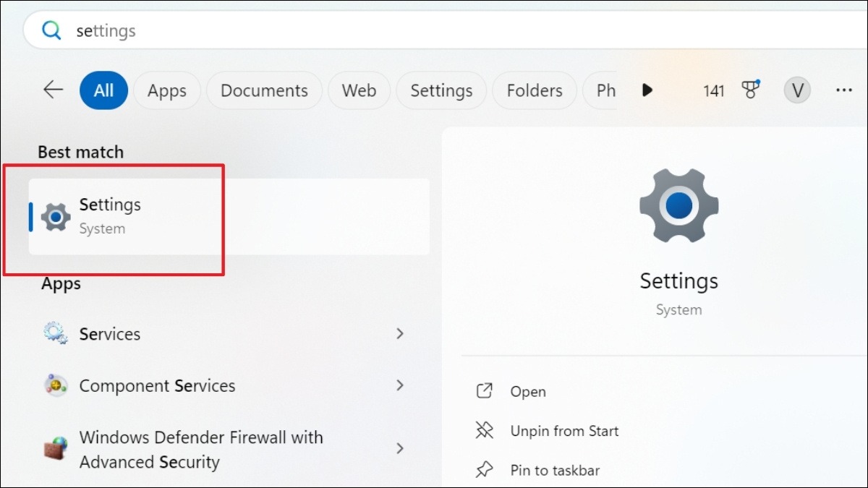Expand the Component Services chevron
This screenshot has height=488, width=868.
point(399,385)
